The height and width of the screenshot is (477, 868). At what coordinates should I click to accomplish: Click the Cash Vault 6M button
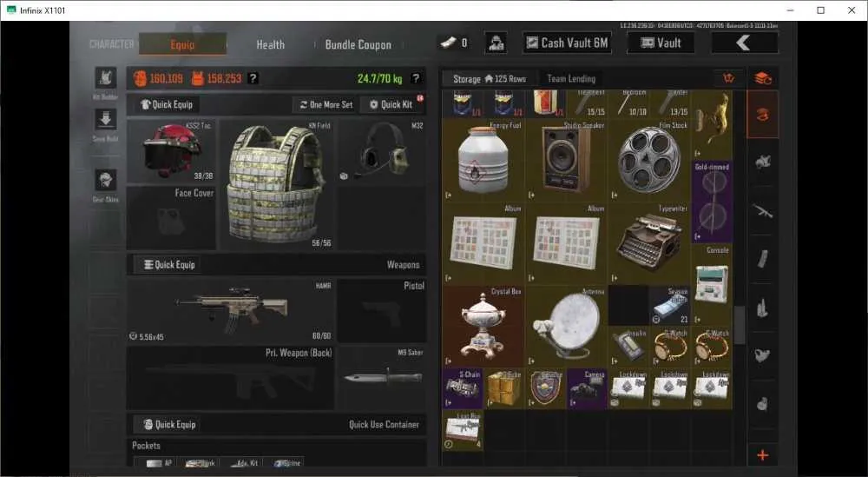(567, 43)
